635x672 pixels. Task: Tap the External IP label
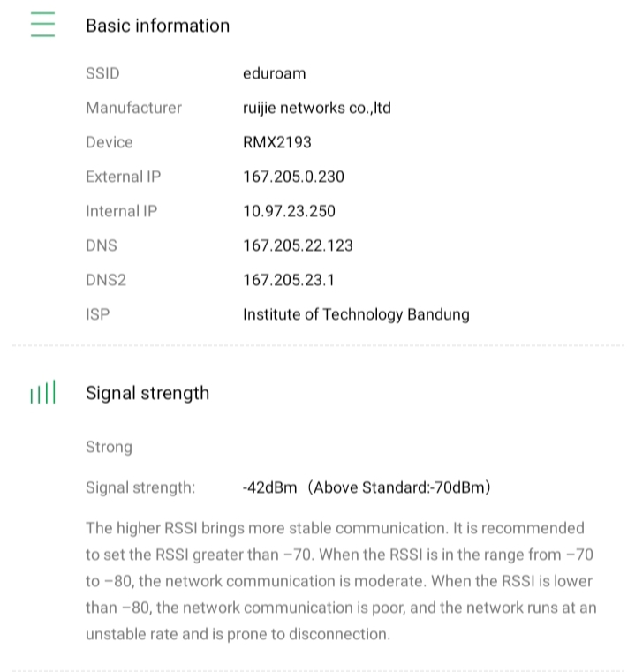pos(123,177)
